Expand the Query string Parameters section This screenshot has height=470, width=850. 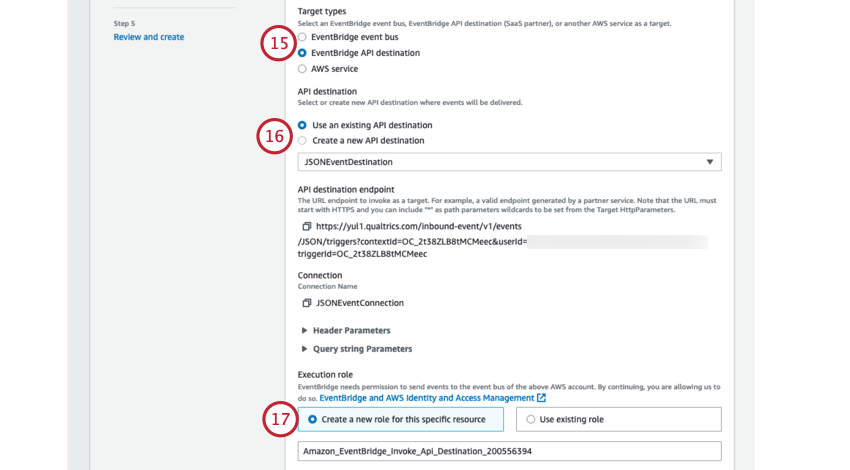pyautogui.click(x=305, y=349)
